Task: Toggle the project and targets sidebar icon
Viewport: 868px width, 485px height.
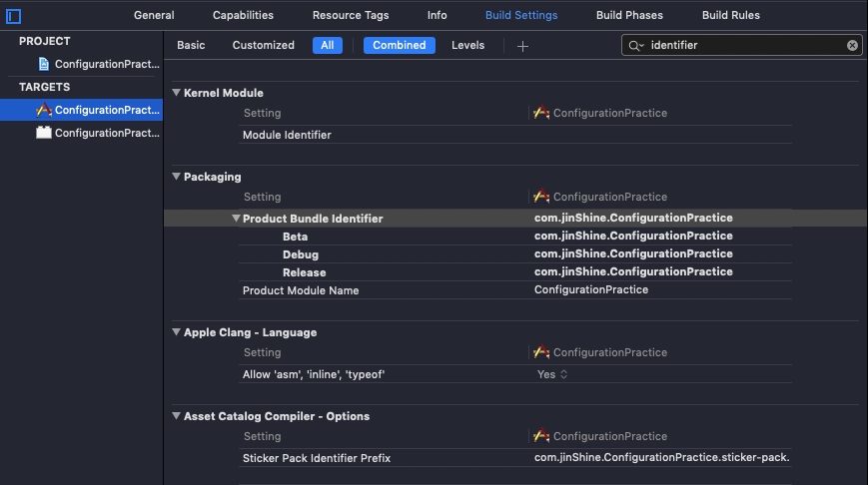Action: coord(13,17)
